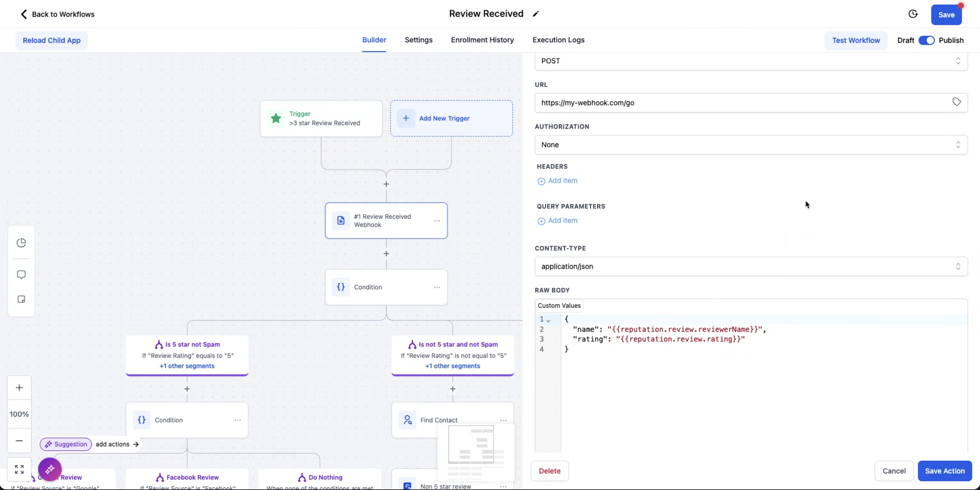This screenshot has width=980, height=490.
Task: Expand the Authorization dropdown set to None
Action: coord(751,145)
